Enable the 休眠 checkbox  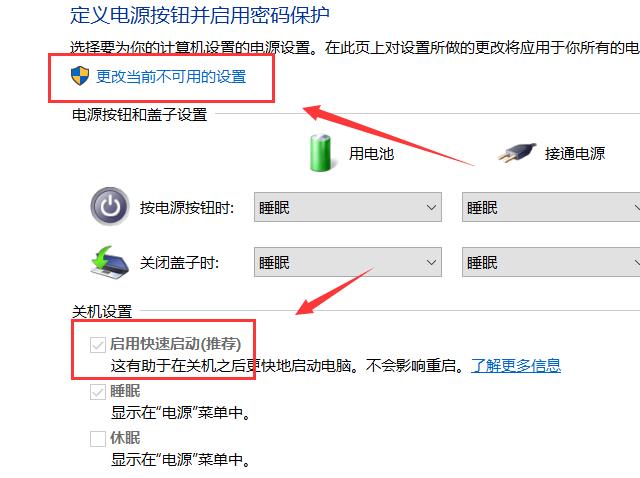coord(98,439)
